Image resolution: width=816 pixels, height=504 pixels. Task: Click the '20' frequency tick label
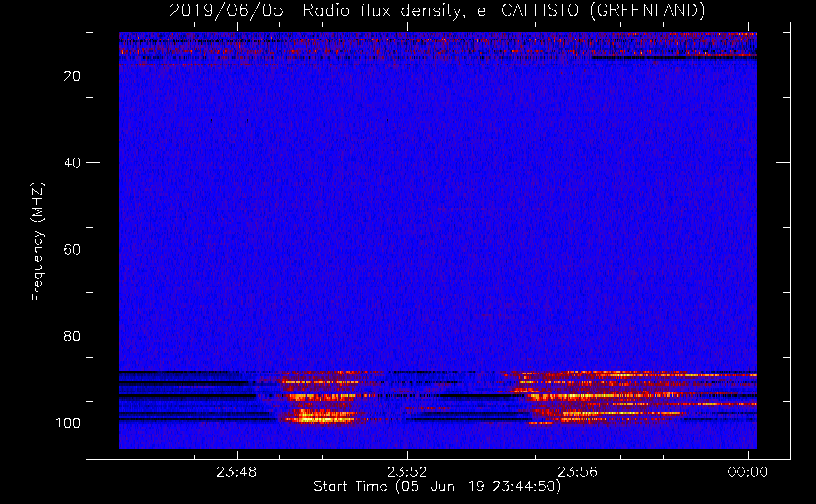72,76
